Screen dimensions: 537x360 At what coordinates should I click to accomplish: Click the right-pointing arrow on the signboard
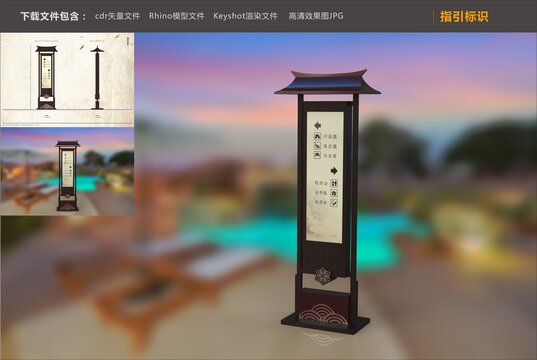[334, 171]
